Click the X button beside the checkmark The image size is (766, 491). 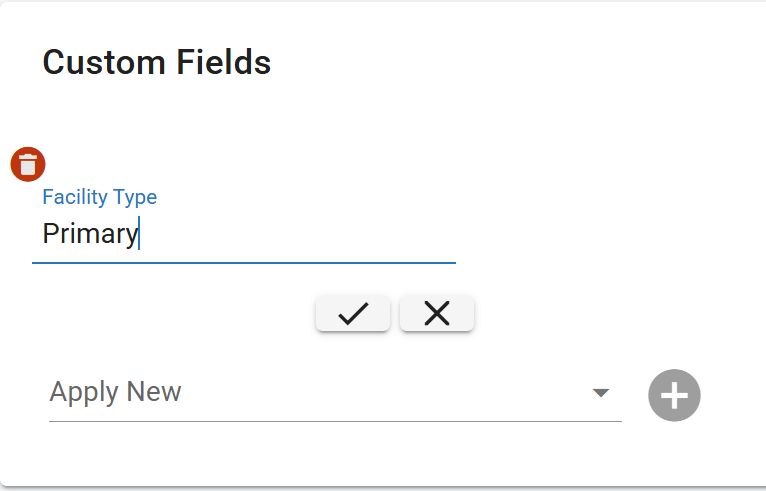(437, 313)
